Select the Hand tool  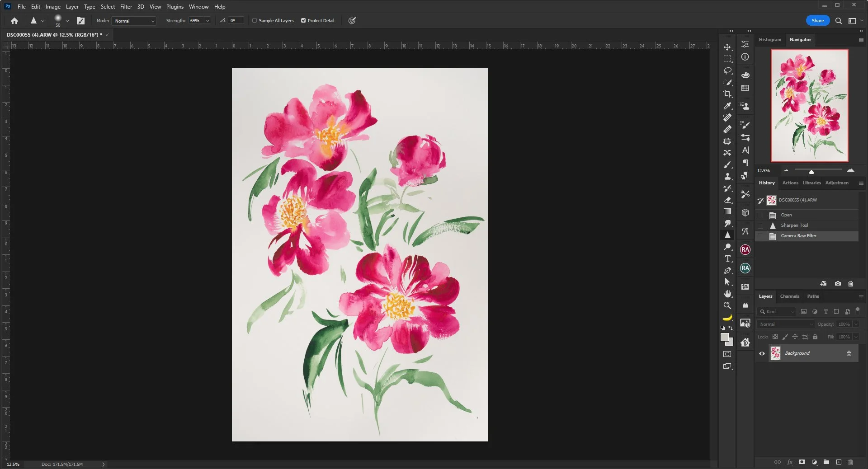(727, 294)
